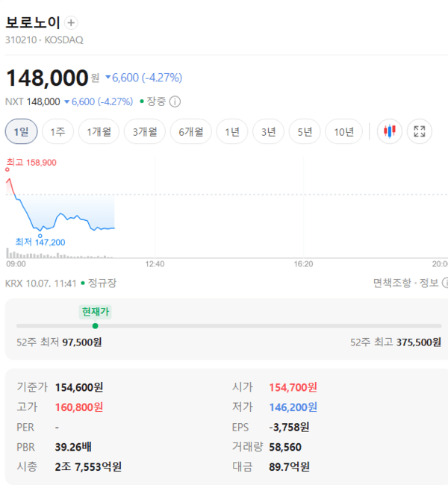This screenshot has width=448, height=485.
Task: Click the 310210 · KOSDAQ ticker text
Action: pyautogui.click(x=44, y=40)
